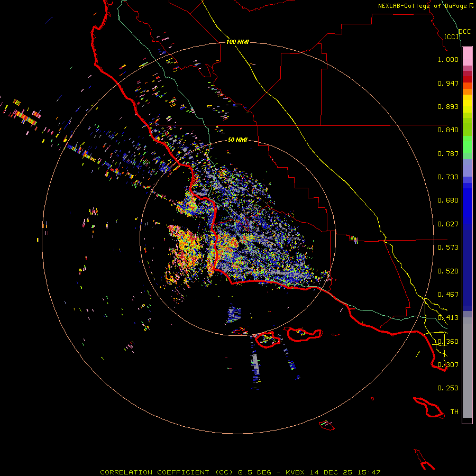
Task: Select the 0.680 scale value
Action: [448, 200]
